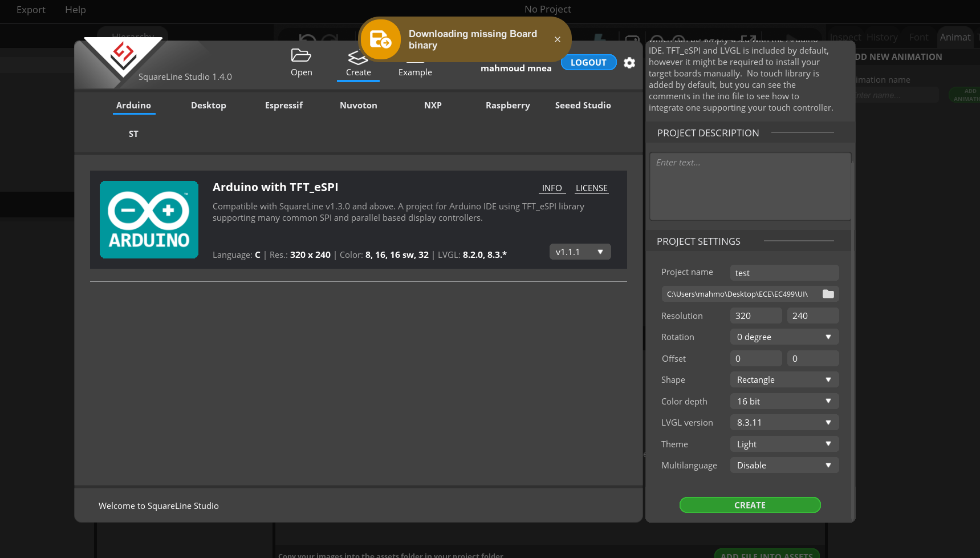This screenshot has width=980, height=558.
Task: Switch to the NXP tab
Action: tap(433, 106)
